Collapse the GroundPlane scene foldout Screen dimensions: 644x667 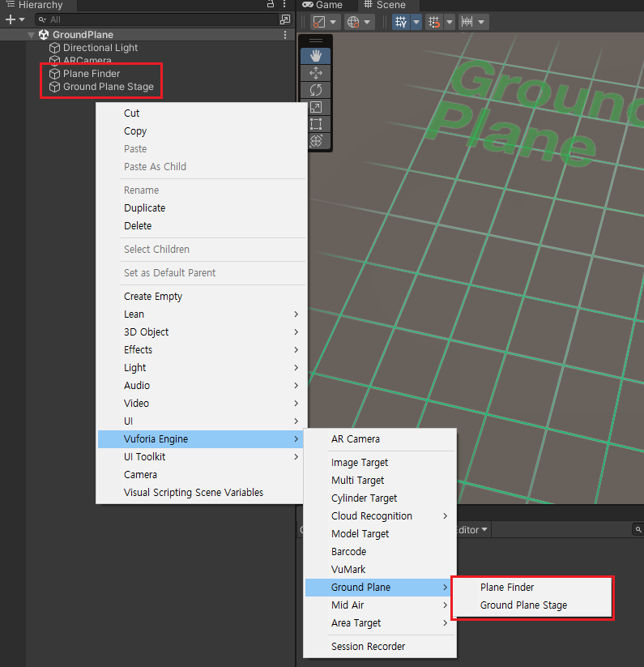(31, 35)
